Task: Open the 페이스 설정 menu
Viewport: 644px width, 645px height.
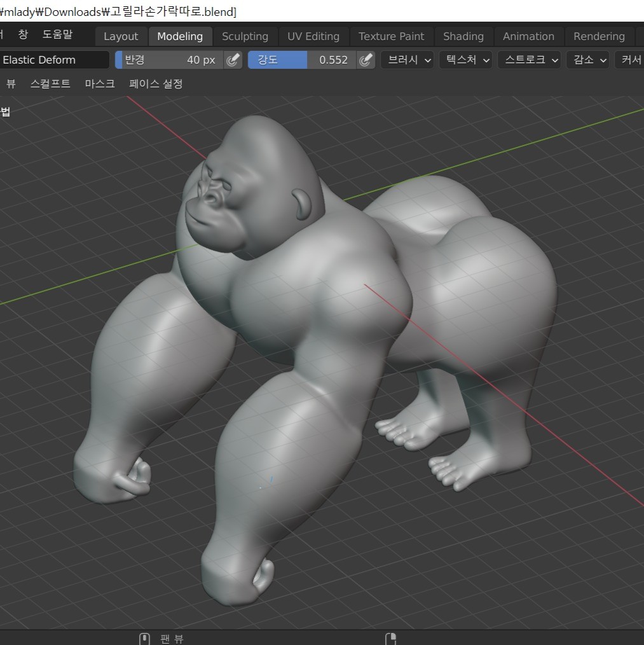Action: point(156,84)
